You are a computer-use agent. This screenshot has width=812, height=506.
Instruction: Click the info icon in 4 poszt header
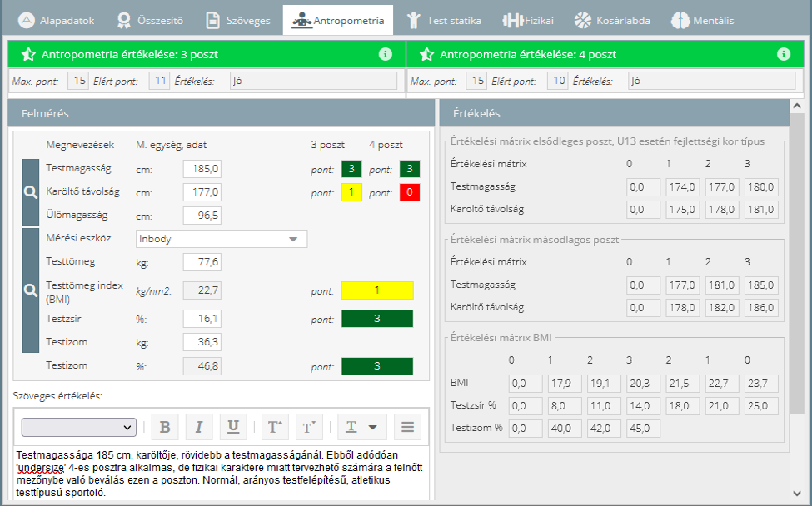coord(783,54)
